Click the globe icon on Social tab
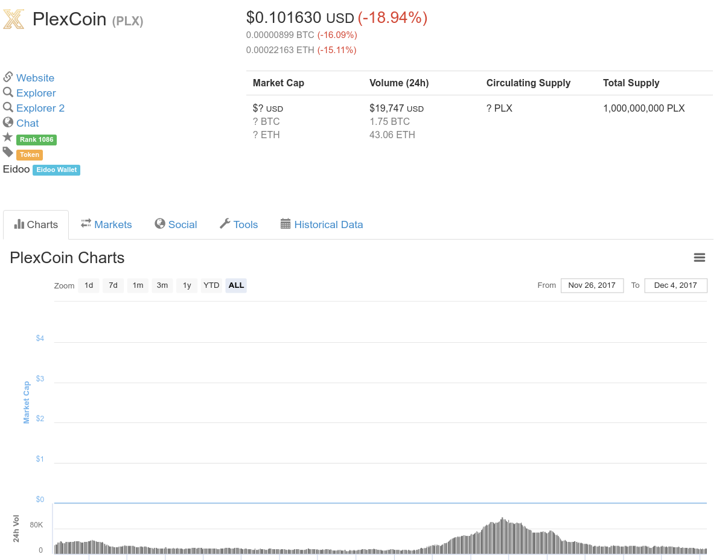The height and width of the screenshot is (560, 728). point(160,223)
